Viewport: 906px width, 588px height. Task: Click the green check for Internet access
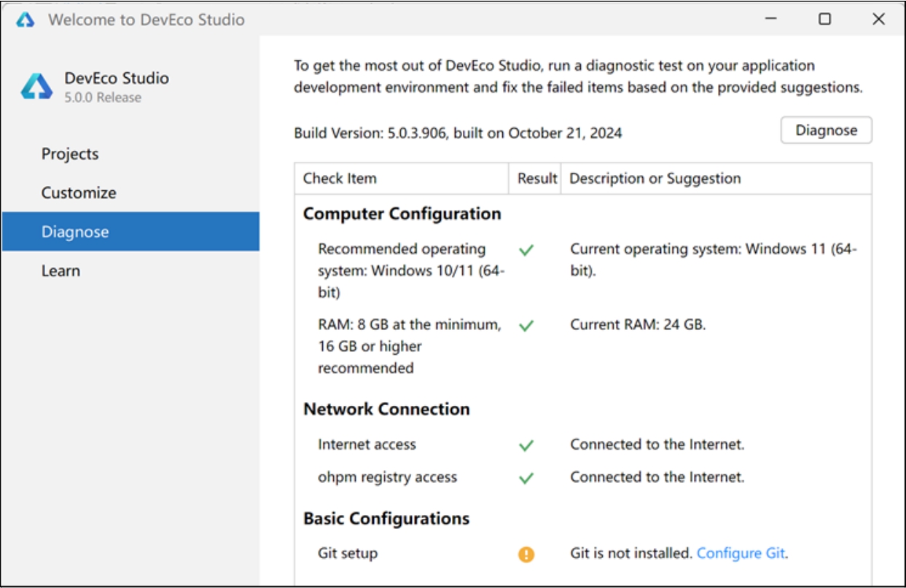point(526,445)
